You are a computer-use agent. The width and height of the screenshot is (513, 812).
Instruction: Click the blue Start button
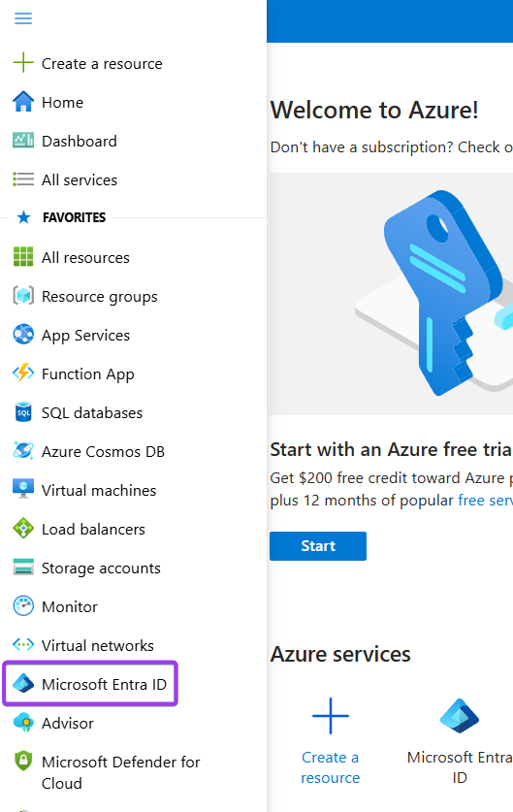click(318, 546)
